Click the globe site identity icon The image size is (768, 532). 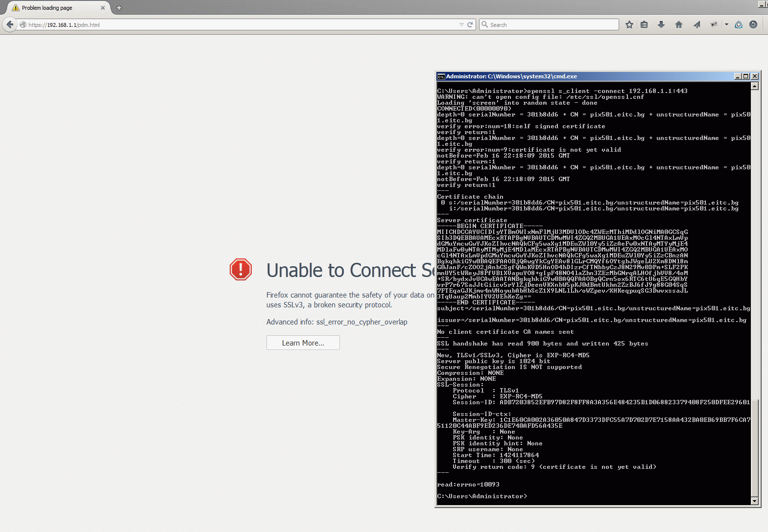[x=23, y=25]
